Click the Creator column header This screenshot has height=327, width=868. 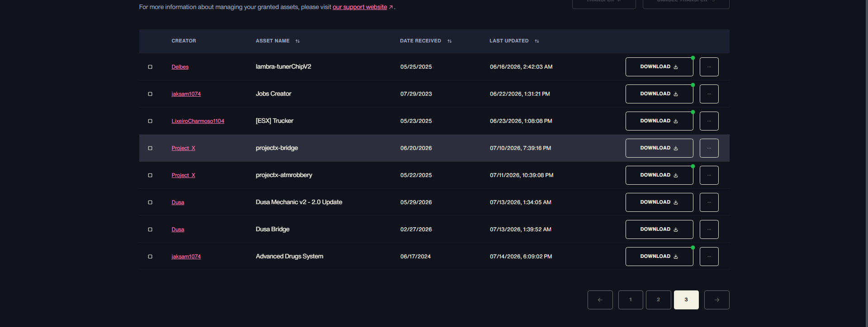[184, 41]
